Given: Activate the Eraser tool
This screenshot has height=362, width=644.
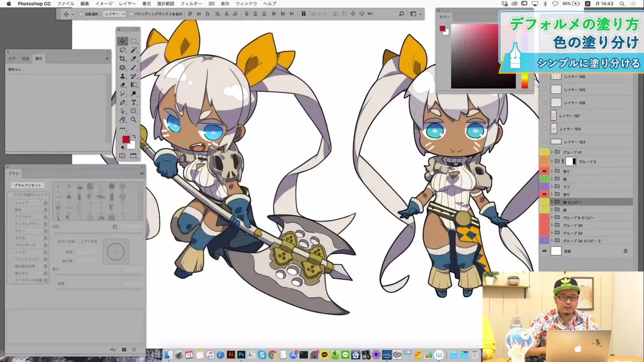Looking at the screenshot, I should click(122, 83).
